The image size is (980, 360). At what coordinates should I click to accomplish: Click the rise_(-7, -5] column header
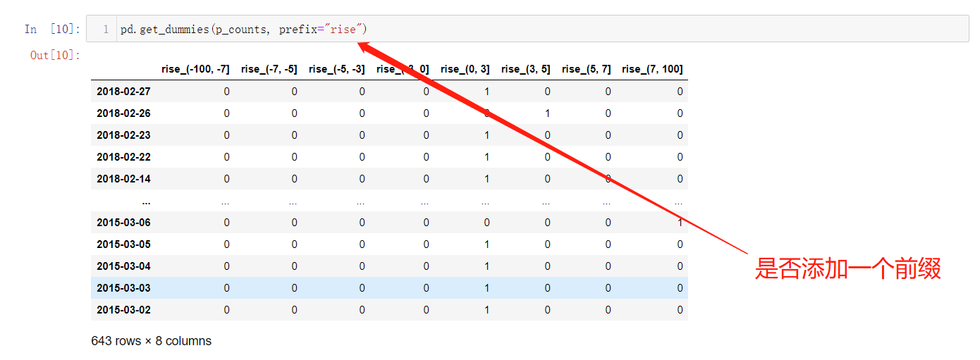click(x=269, y=69)
